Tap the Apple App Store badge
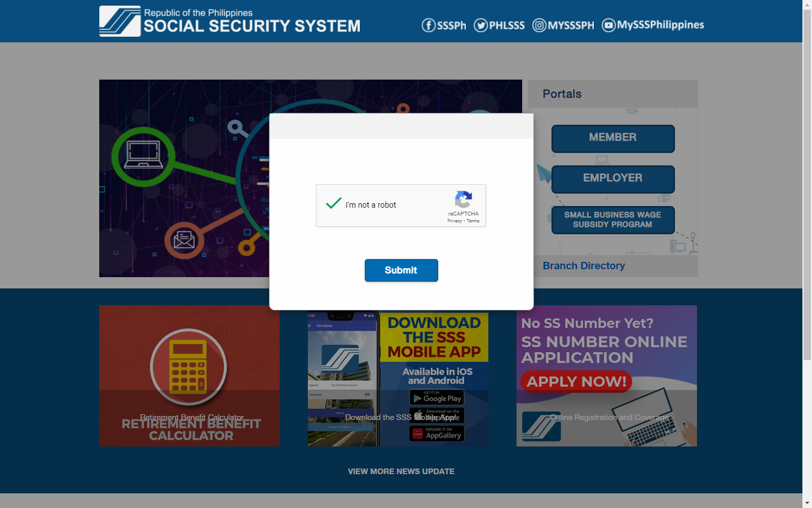The height and width of the screenshot is (508, 812). tap(436, 415)
